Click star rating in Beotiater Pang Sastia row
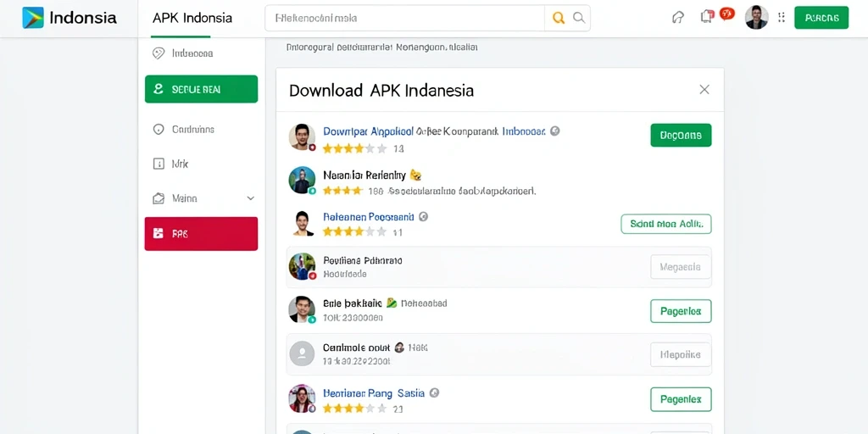868x434 pixels. [x=354, y=409]
